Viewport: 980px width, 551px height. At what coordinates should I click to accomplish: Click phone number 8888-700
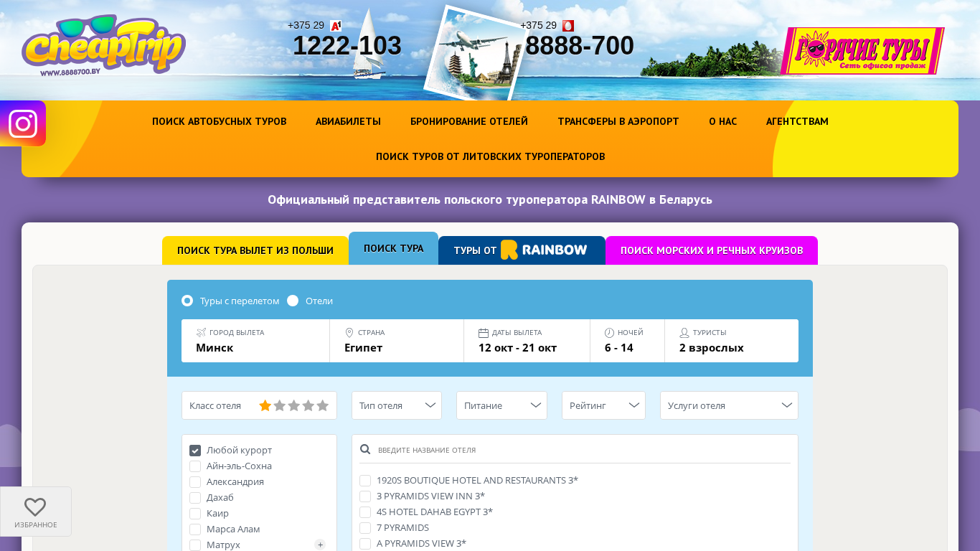[x=580, y=46]
